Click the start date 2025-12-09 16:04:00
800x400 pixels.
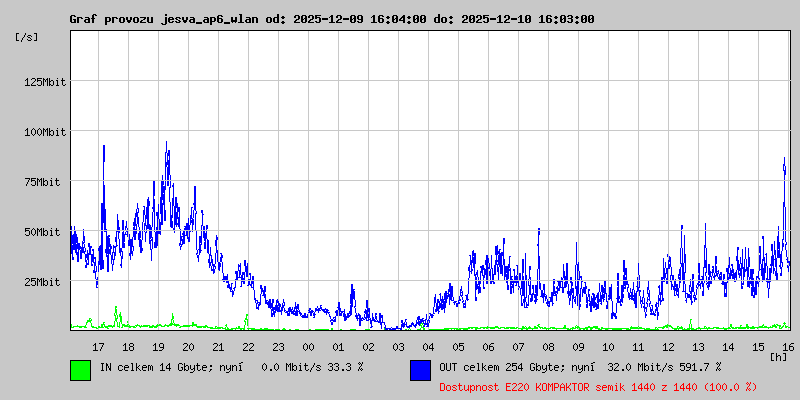[360, 19]
